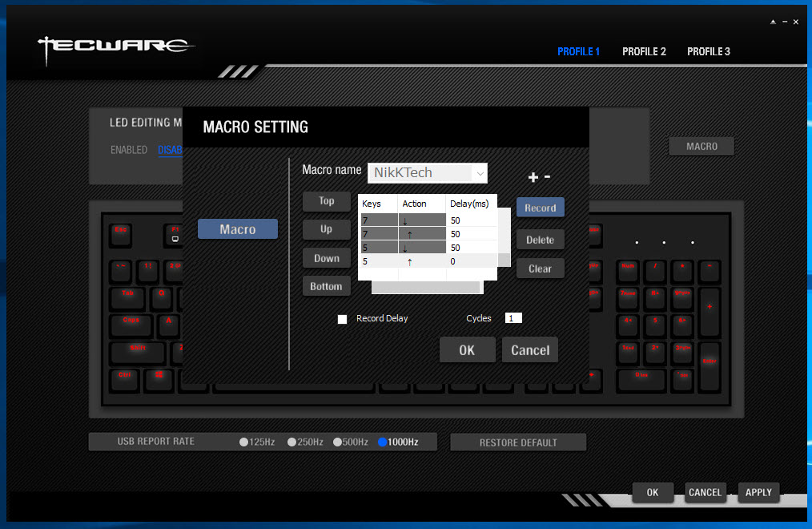Switch to PROFILE 3
Image resolution: width=812 pixels, height=529 pixels.
[x=708, y=51]
